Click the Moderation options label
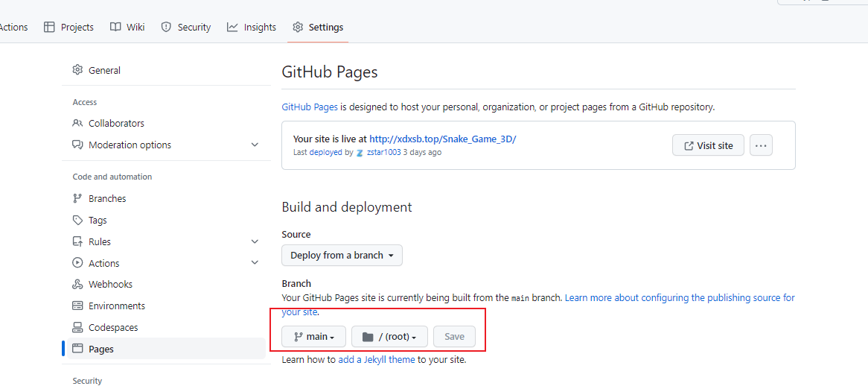 click(x=130, y=145)
